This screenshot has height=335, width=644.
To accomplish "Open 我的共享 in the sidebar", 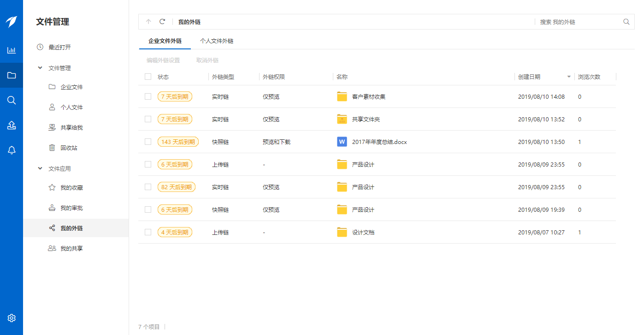I will tap(71, 248).
